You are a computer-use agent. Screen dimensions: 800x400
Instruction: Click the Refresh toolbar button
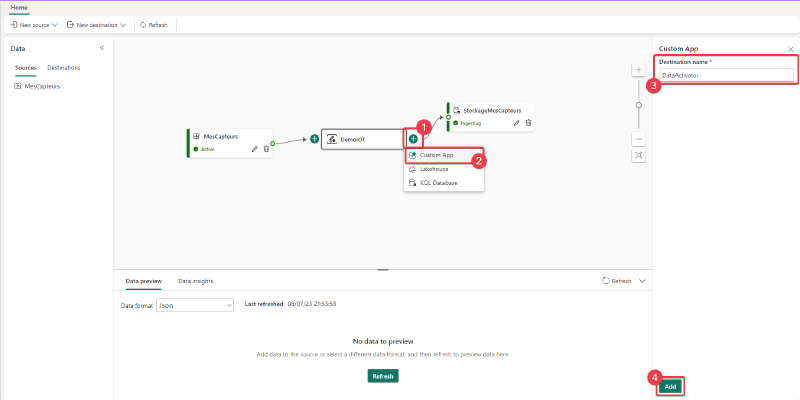click(154, 24)
